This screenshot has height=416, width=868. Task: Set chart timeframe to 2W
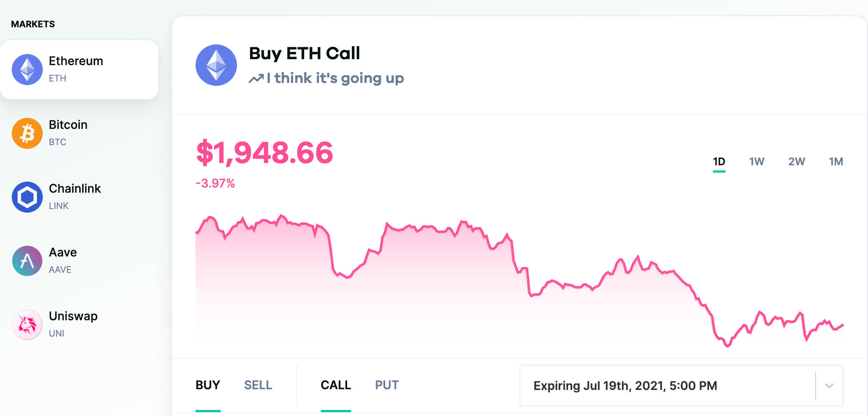point(796,162)
